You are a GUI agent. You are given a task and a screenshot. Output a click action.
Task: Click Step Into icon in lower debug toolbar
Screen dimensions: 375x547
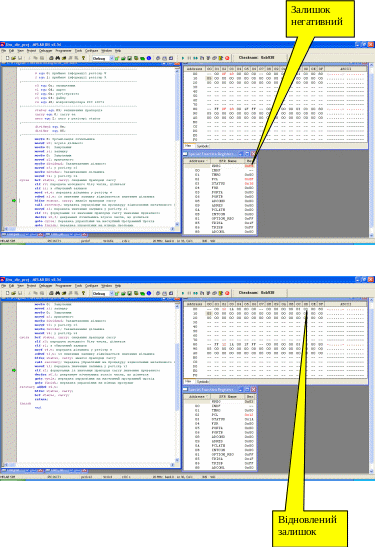coord(202,293)
